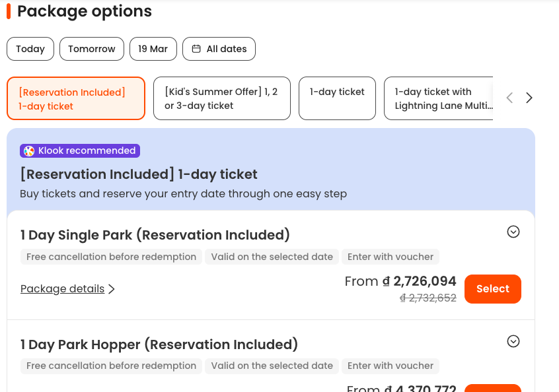Open the Package details link

coord(63,289)
